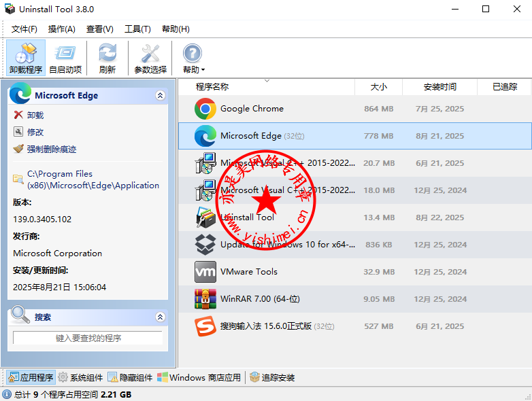Click the Microsoft Corporation publisher text
The height and width of the screenshot is (401, 532).
[57, 254]
